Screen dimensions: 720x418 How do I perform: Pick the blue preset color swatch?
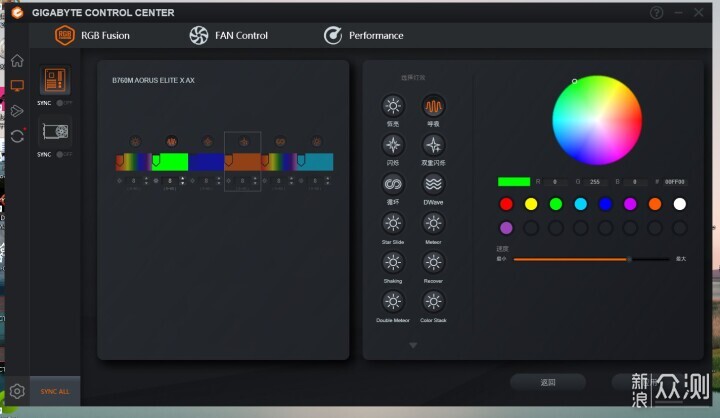coord(605,204)
